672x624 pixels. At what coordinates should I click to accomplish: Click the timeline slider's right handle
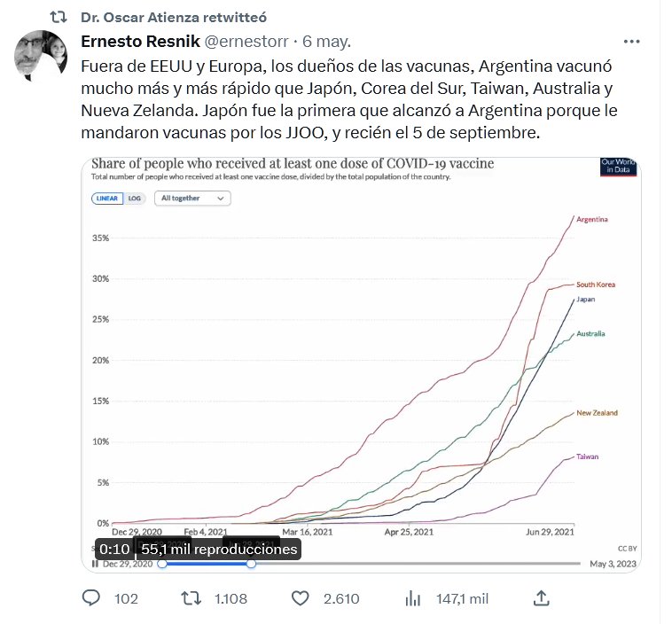(251, 563)
